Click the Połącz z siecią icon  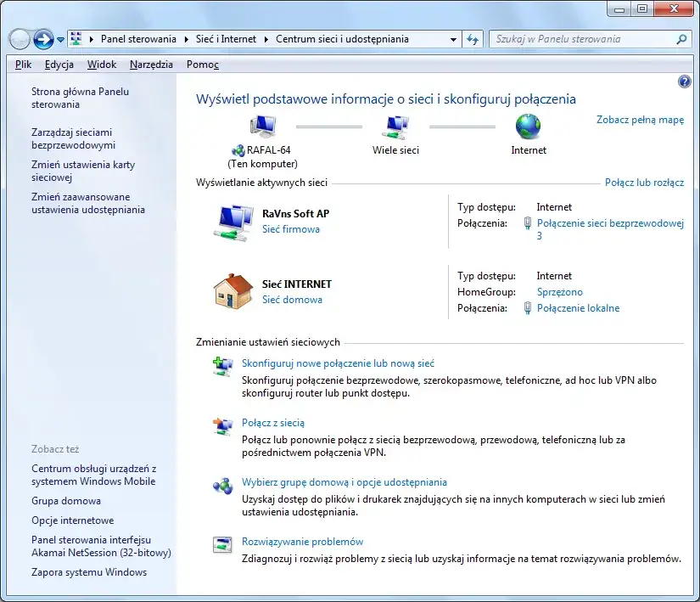pyautogui.click(x=221, y=426)
